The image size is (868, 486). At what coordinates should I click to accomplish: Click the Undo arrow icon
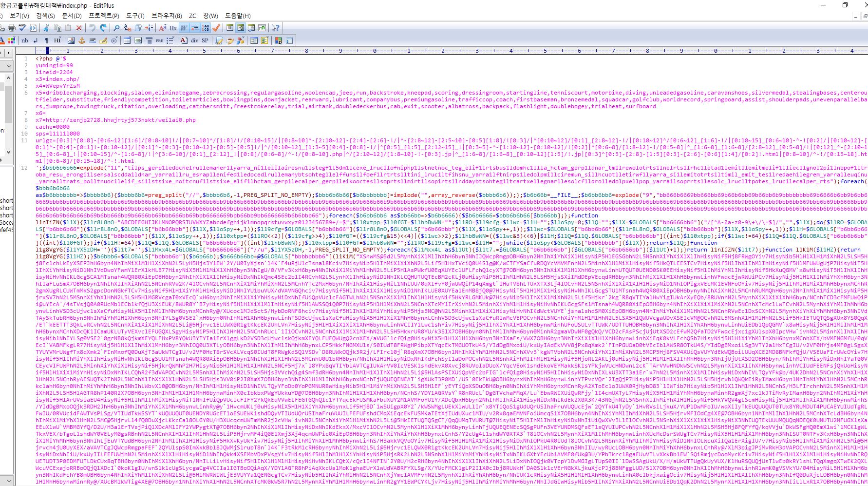coord(92,28)
